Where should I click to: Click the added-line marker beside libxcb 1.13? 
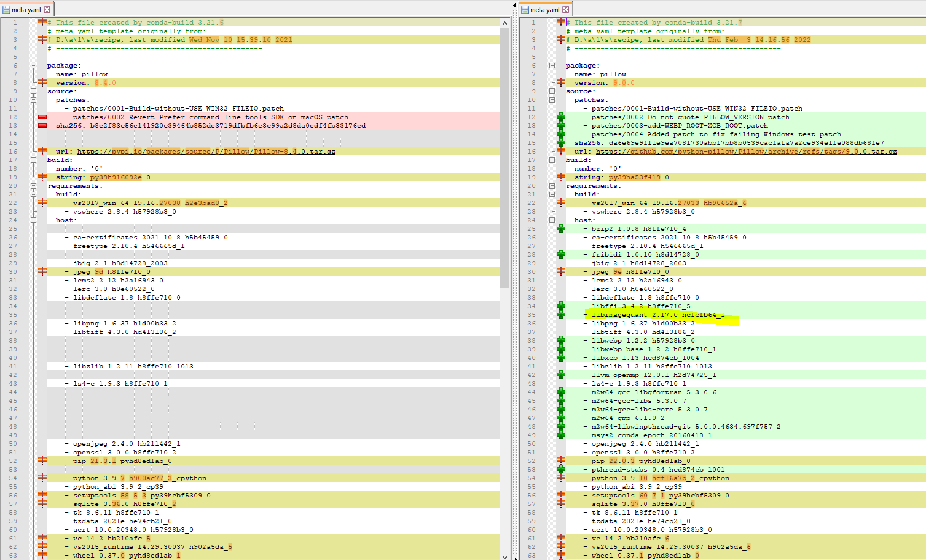pos(561,357)
